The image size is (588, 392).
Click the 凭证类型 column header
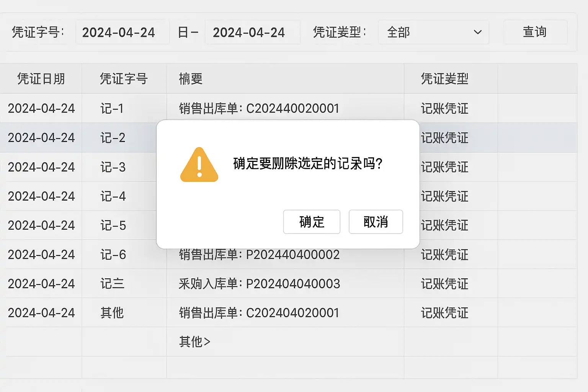pos(444,79)
